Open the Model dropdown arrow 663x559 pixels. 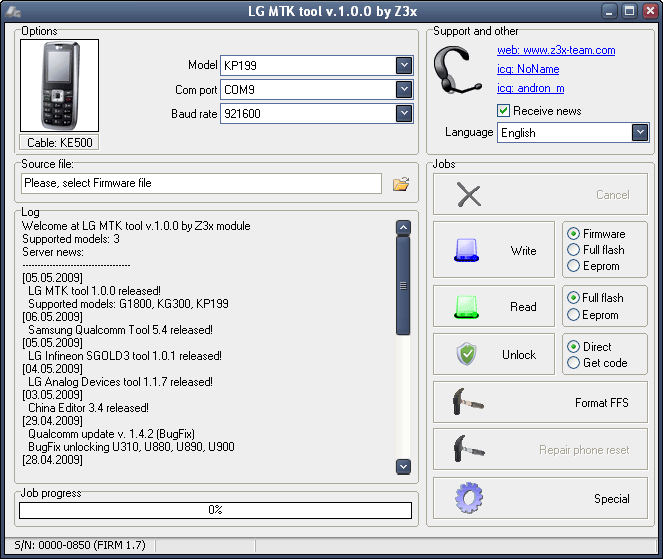point(404,66)
